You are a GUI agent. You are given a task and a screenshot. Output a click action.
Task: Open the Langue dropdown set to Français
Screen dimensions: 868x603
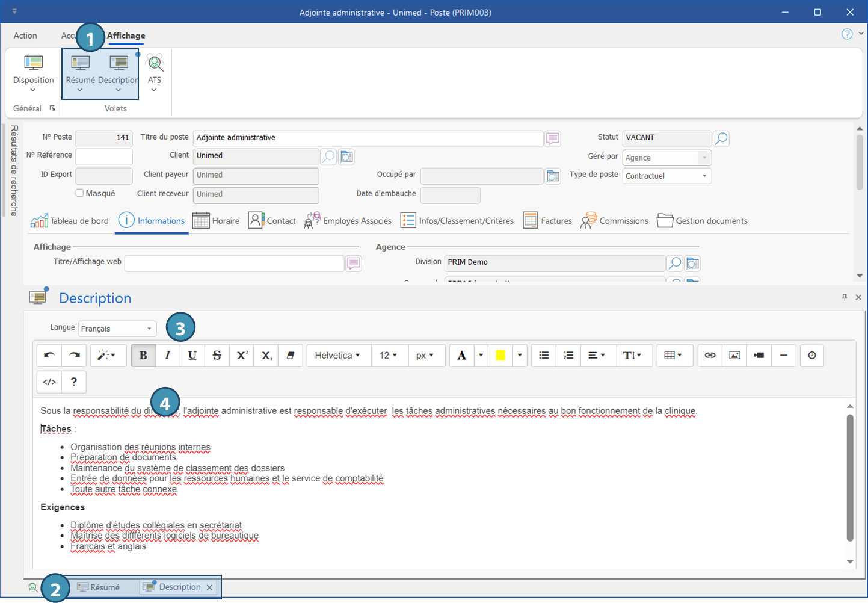click(117, 329)
